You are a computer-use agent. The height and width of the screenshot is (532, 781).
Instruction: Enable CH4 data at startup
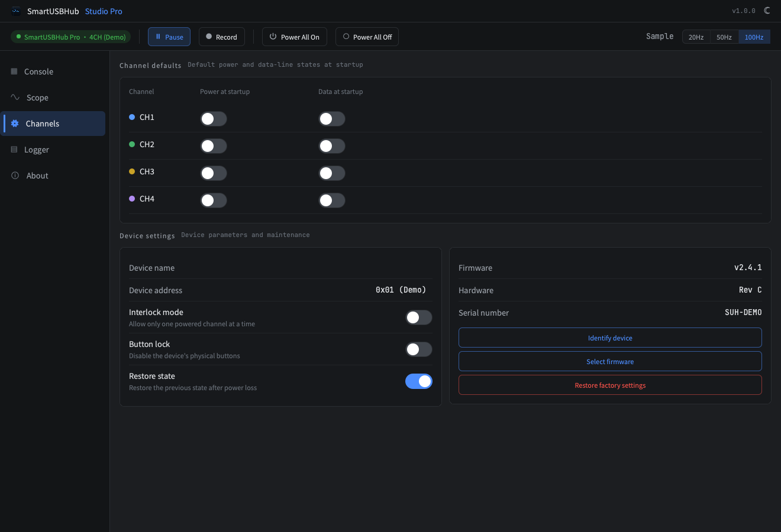[332, 200]
